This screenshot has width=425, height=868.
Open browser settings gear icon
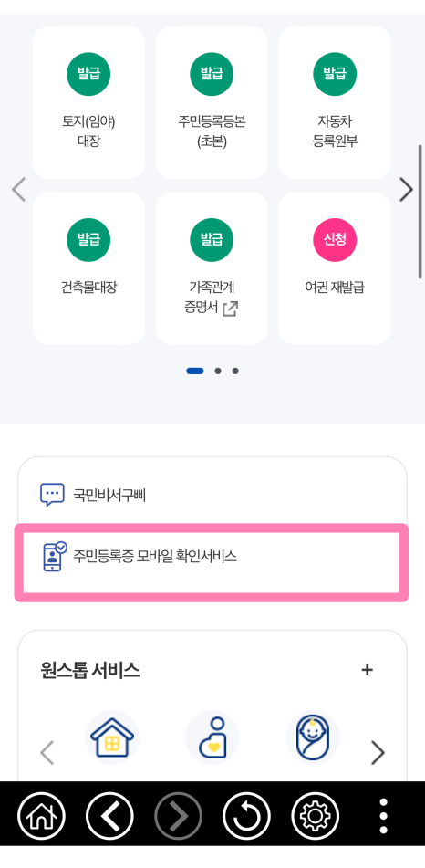pos(316,816)
